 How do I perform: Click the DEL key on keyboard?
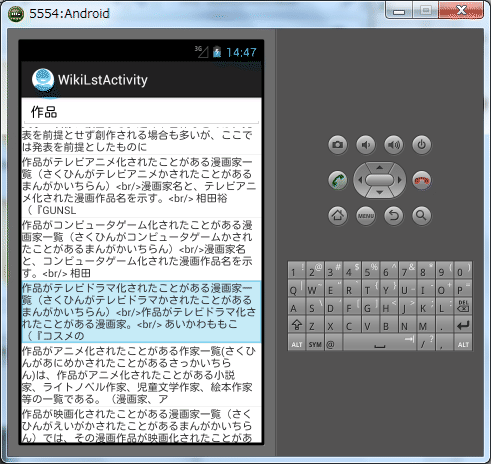(463, 306)
